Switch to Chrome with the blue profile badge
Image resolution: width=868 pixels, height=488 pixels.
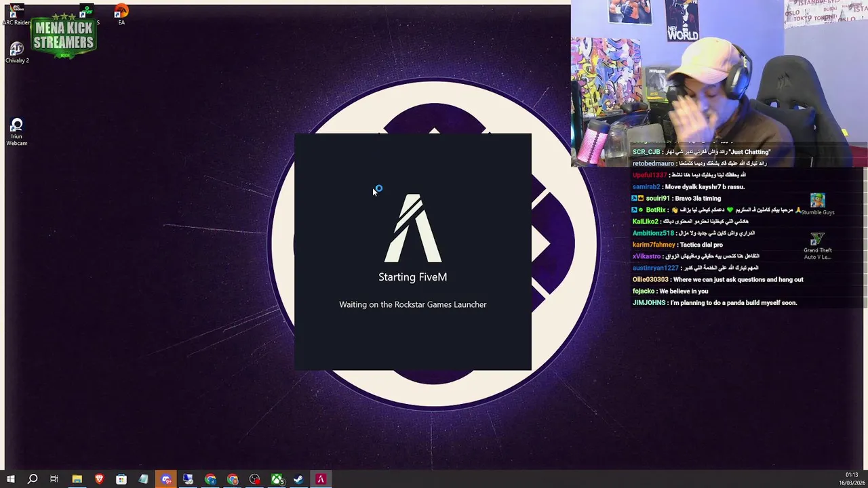[x=210, y=479]
